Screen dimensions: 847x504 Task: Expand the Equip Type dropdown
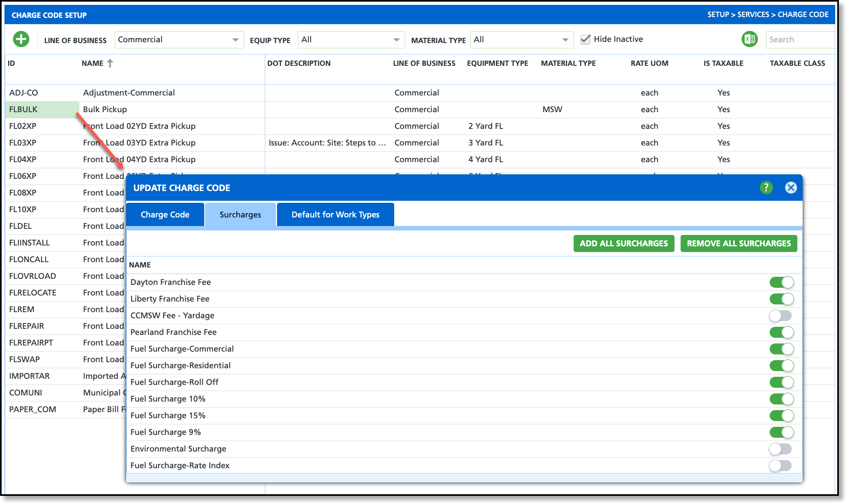pyautogui.click(x=351, y=40)
